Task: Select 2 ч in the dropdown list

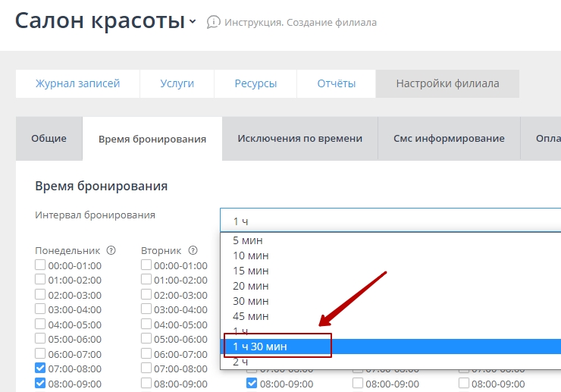Action: (x=240, y=362)
